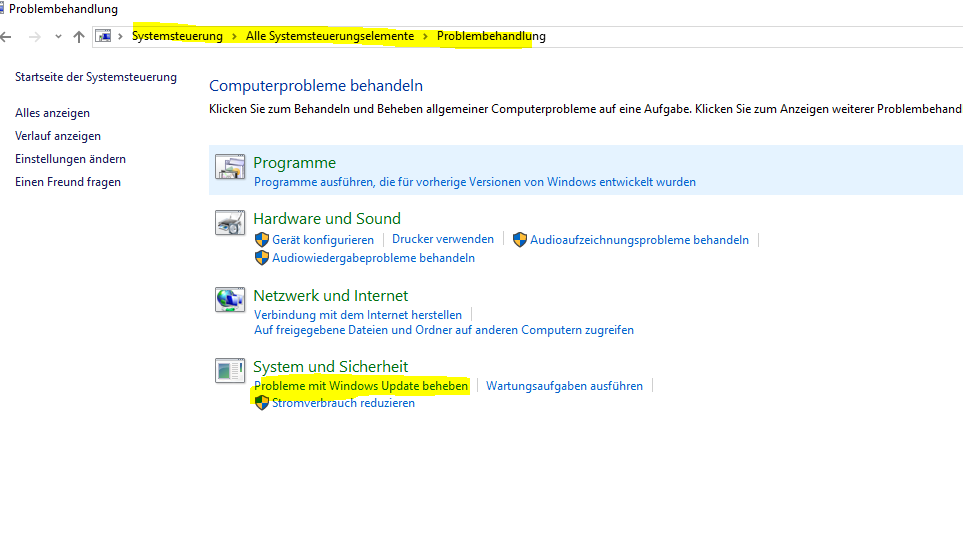This screenshot has height=551, width=963.
Task: Start Wartungsaufgaben ausführen
Action: (564, 386)
